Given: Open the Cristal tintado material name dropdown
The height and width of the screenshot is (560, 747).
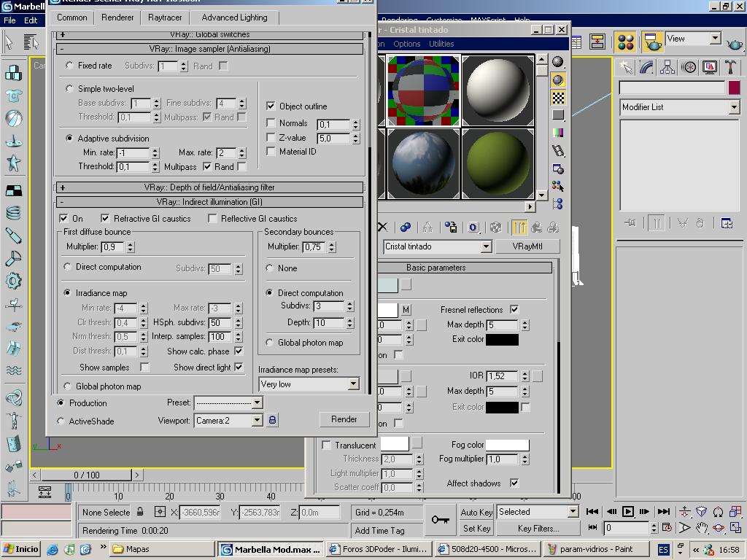Looking at the screenshot, I should pyautogui.click(x=486, y=246).
